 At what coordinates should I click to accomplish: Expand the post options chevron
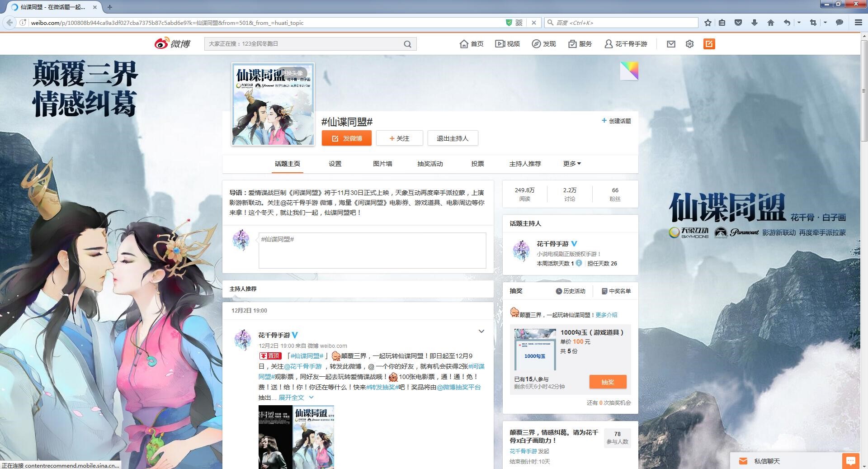pyautogui.click(x=481, y=332)
